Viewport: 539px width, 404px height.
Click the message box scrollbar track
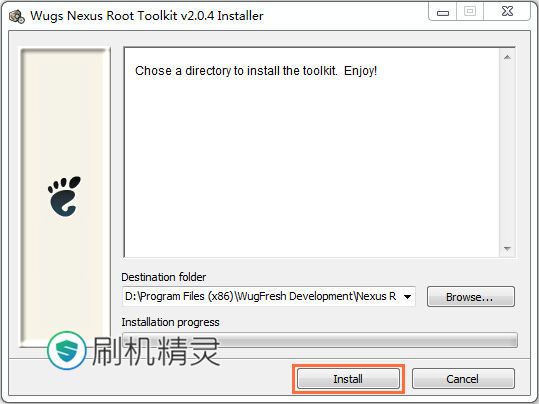(x=507, y=153)
